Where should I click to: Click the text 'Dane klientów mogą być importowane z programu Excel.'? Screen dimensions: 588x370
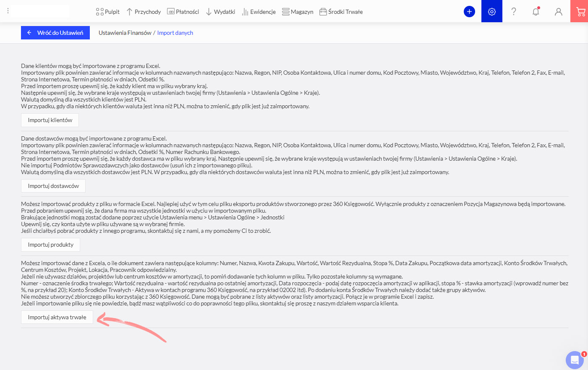point(91,66)
